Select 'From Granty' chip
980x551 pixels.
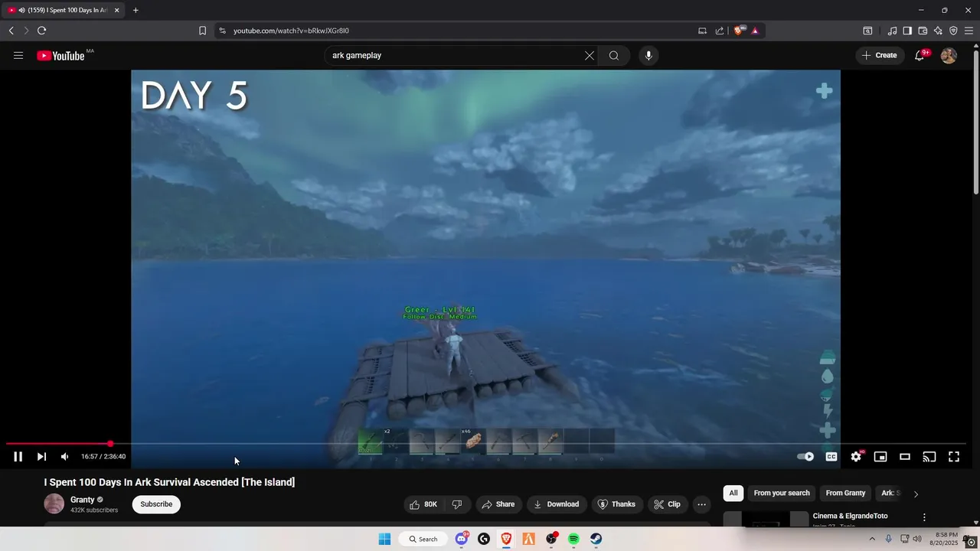pyautogui.click(x=845, y=493)
